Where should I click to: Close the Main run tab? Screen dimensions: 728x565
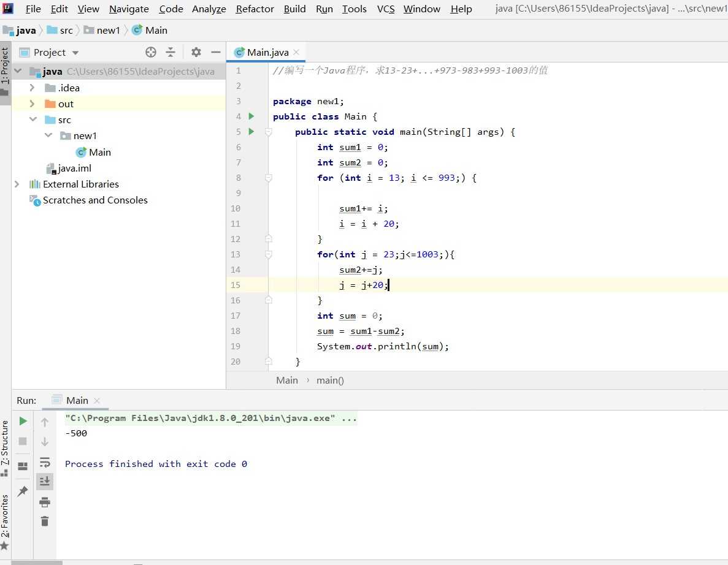pos(96,400)
